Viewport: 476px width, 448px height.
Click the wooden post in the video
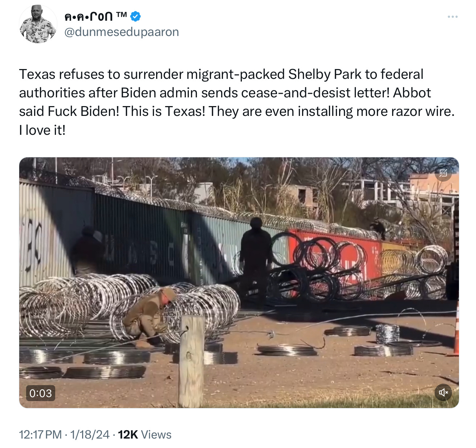pyautogui.click(x=192, y=361)
